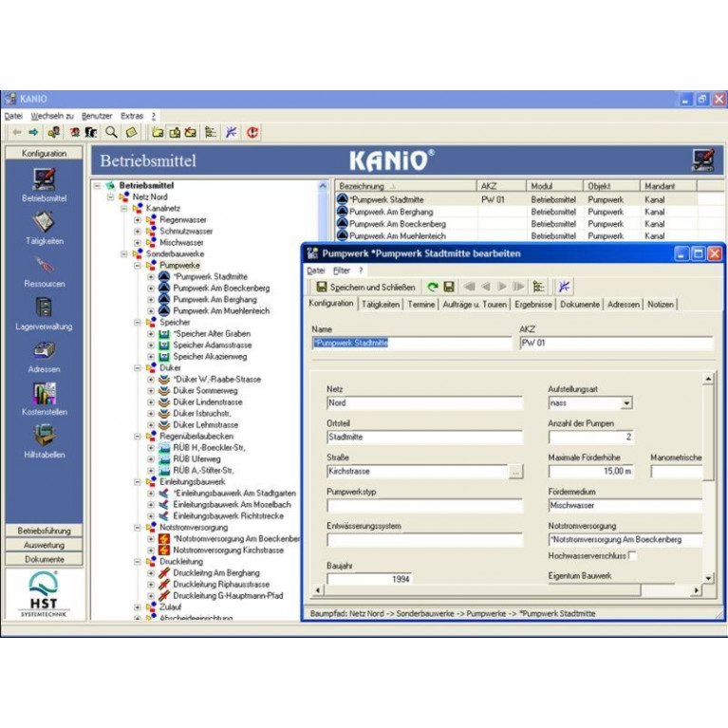The width and height of the screenshot is (728, 728).
Task: Click the folder with red arrow icon in toolbar
Action: [x=191, y=132]
